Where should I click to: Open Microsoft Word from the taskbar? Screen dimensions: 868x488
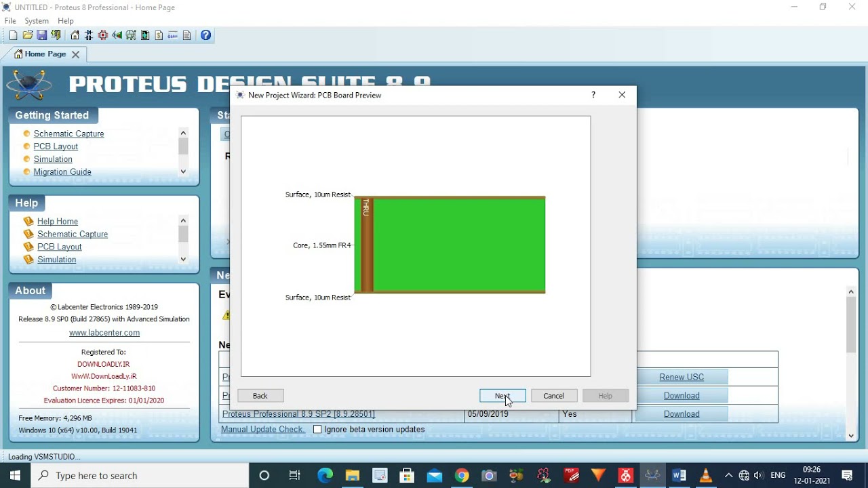(x=679, y=475)
